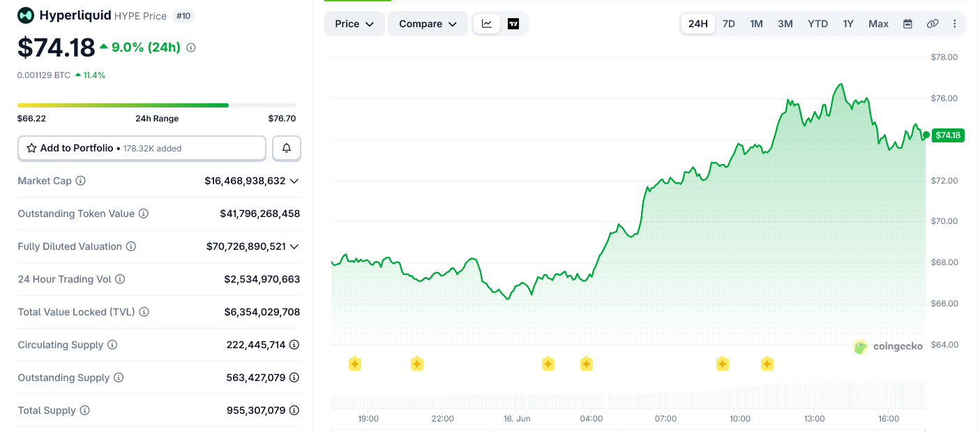Click the $76.70 range high value
The image size is (980, 432).
(x=282, y=119)
